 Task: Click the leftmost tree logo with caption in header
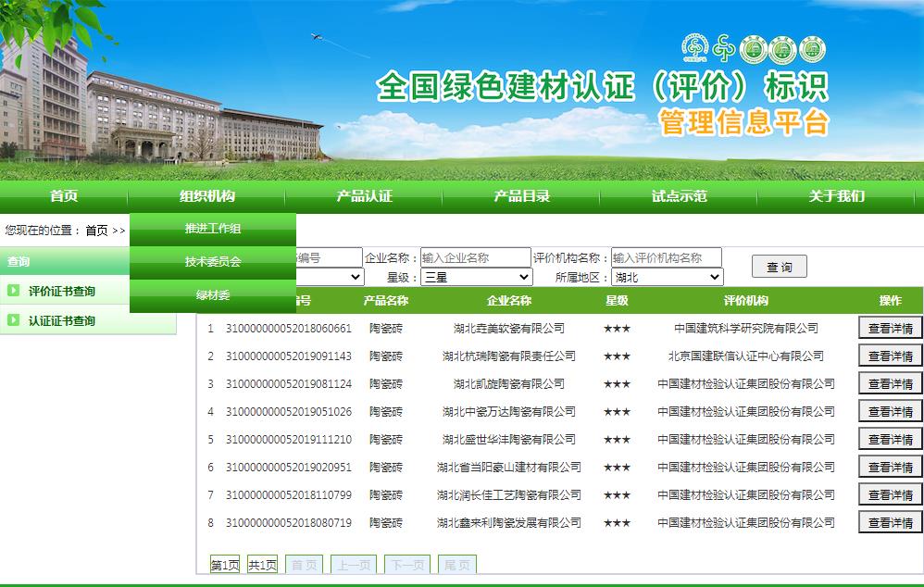tap(694, 46)
